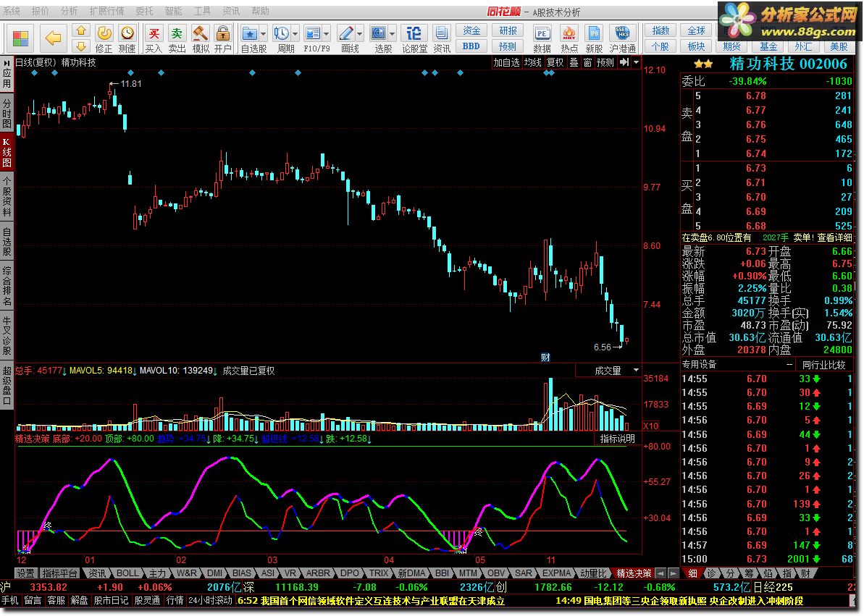This screenshot has height=616, width=864.
Task: Open the 扩展行情 menu
Action: tap(107, 11)
